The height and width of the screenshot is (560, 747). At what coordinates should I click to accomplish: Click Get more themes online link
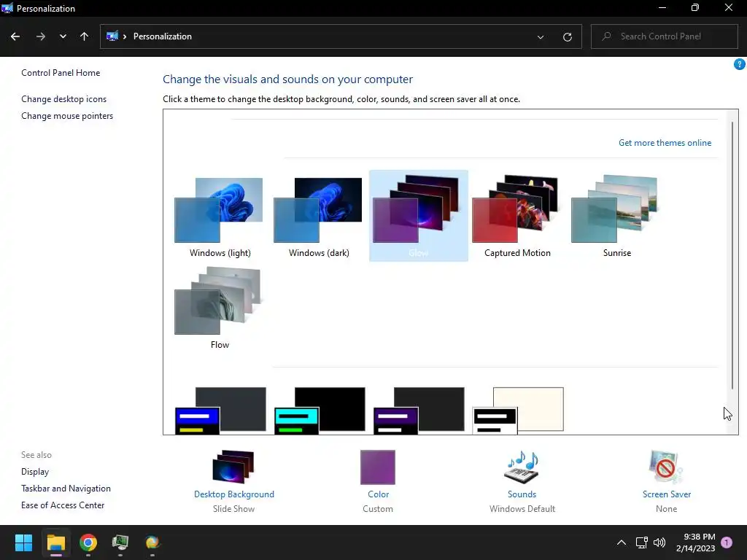point(665,143)
